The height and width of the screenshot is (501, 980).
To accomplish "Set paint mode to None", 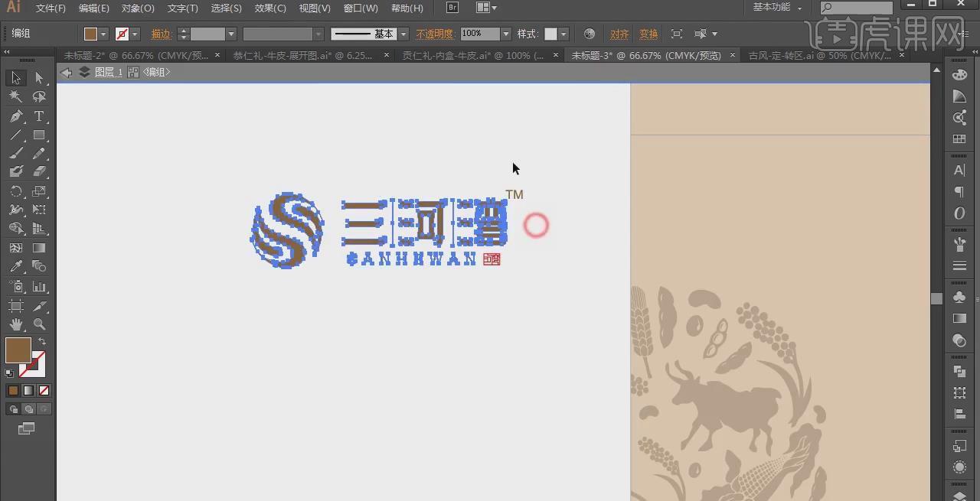I will click(44, 390).
